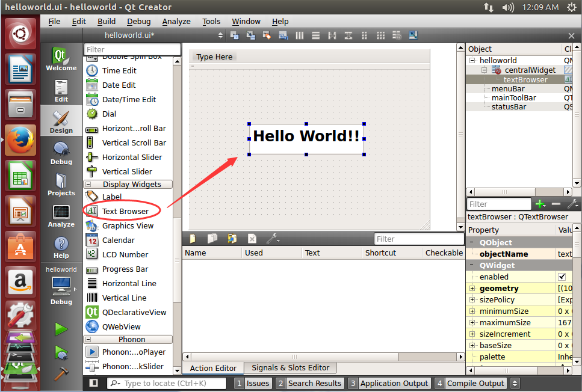Switch to Edit Signals/Slots mode icon

point(251,35)
